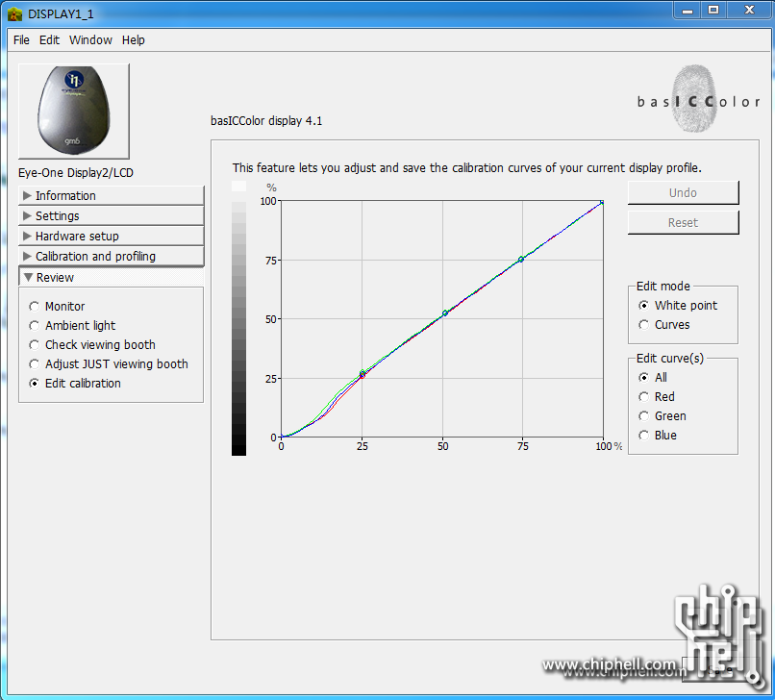Click the white swatch atop the grayscale ramp
The width and height of the screenshot is (775, 700).
238,187
